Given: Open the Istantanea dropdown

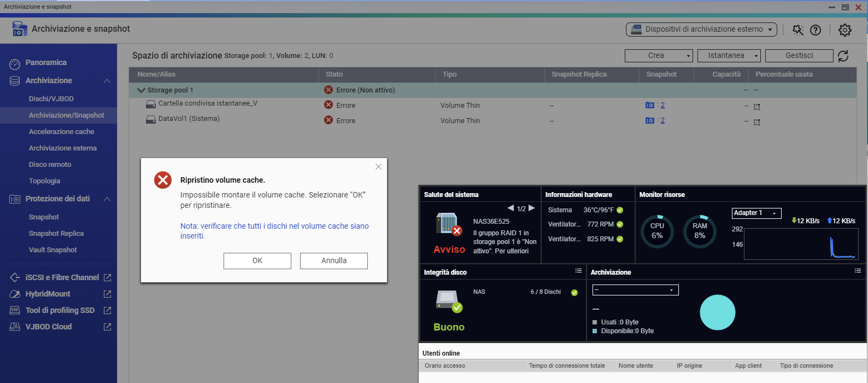Looking at the screenshot, I should pos(729,56).
